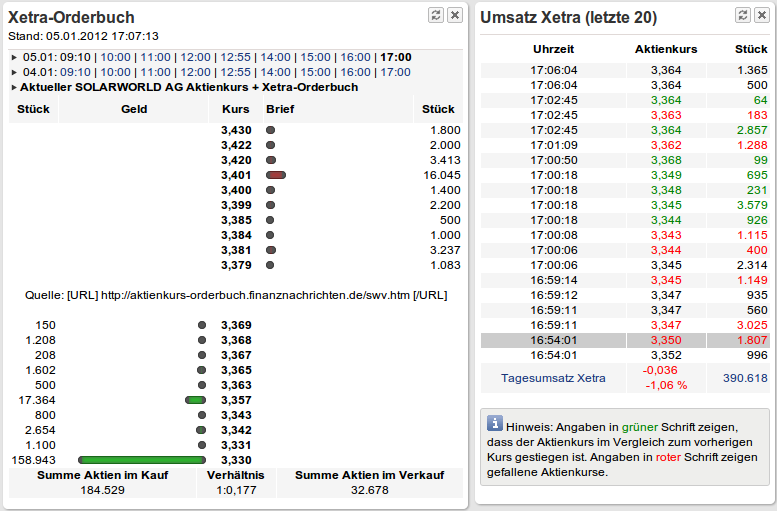This screenshot has height=511, width=777.
Task: Click the Uhrzeit column header
Action: pyautogui.click(x=553, y=49)
